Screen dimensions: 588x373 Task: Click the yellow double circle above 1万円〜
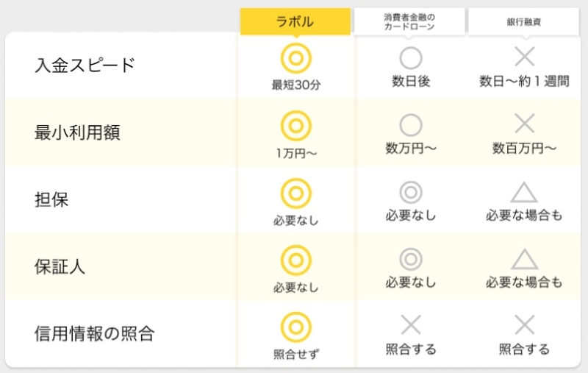tap(296, 125)
